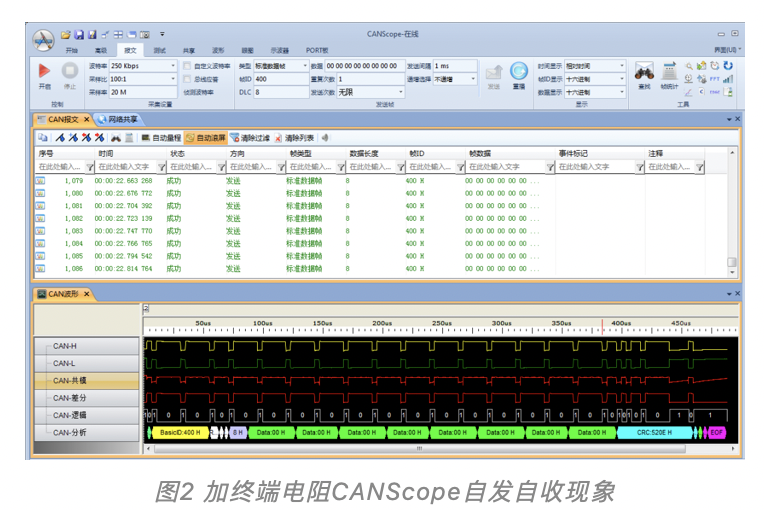Click the binoculars icon in CAN报文 toolbar

116,138
